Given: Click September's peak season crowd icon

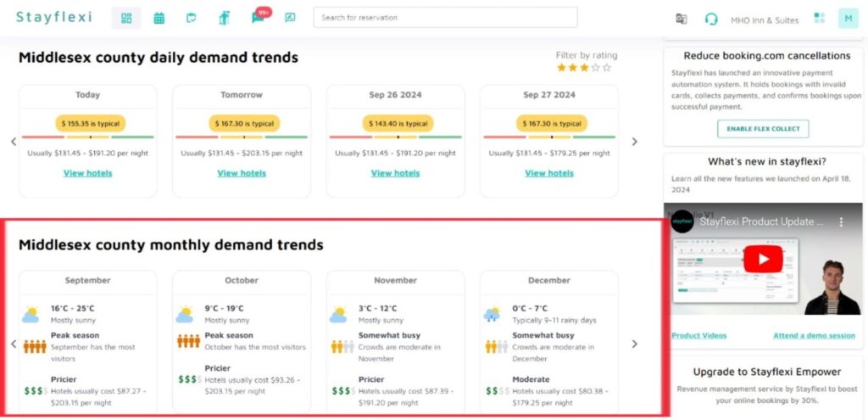Looking at the screenshot, I should [x=35, y=346].
